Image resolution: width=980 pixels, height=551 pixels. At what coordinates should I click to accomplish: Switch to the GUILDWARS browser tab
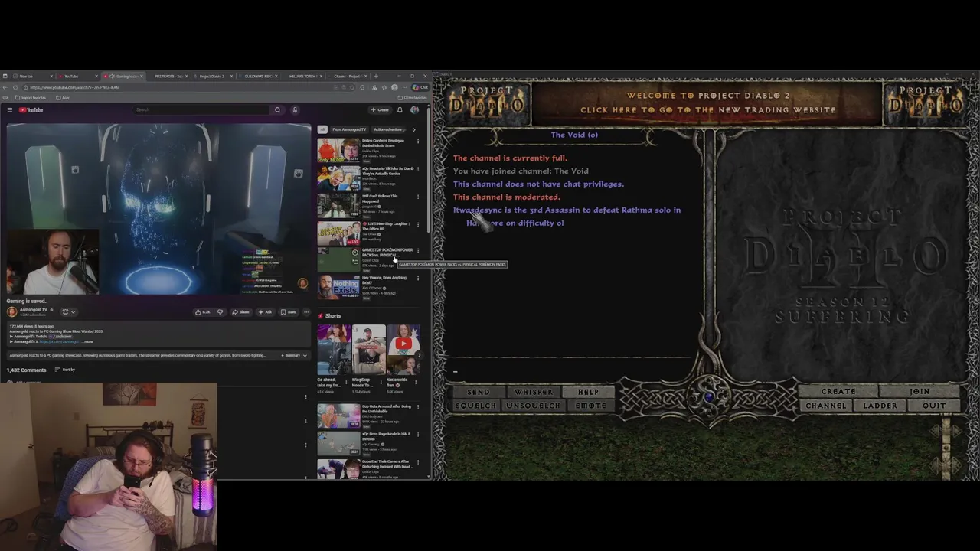click(259, 76)
